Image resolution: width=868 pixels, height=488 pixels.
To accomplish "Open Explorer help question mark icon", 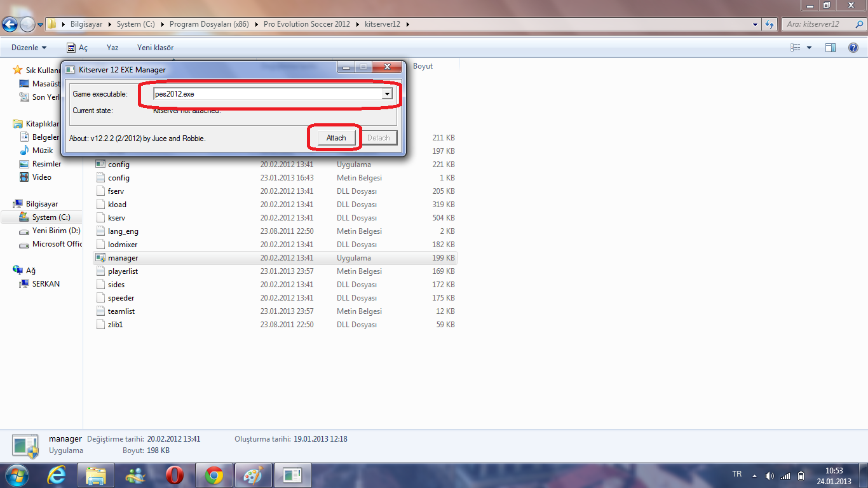I will (x=853, y=48).
